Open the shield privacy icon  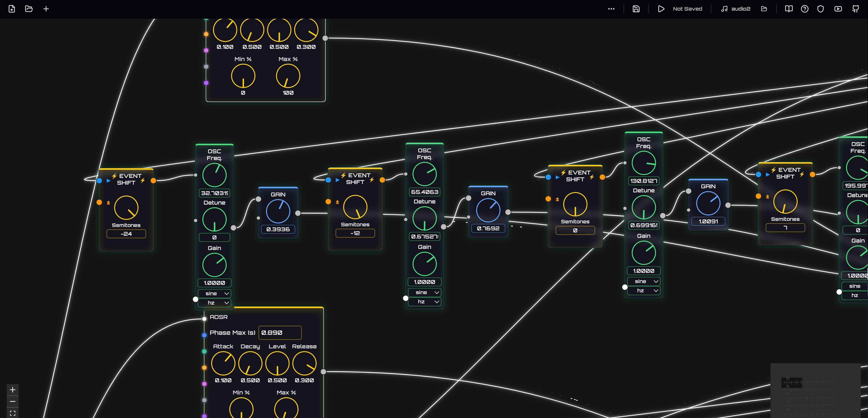(x=821, y=9)
